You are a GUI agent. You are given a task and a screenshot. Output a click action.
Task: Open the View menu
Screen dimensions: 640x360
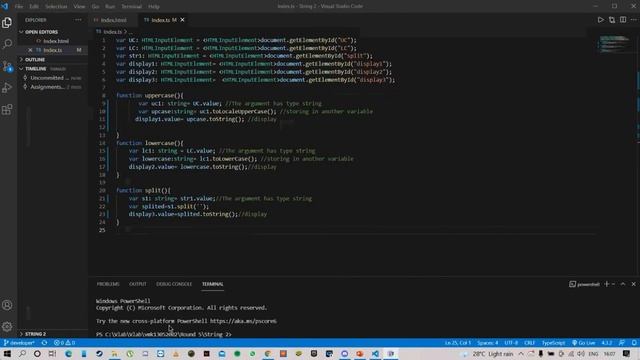click(79, 7)
